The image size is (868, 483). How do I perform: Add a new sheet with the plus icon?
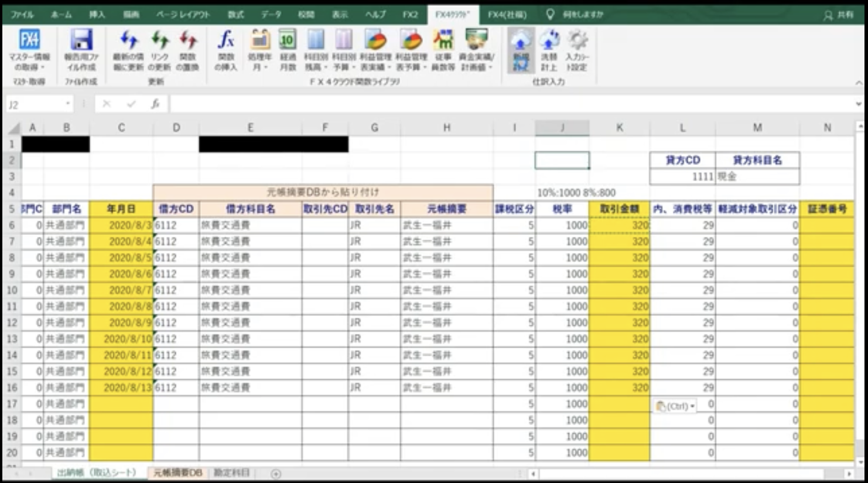[x=276, y=474]
